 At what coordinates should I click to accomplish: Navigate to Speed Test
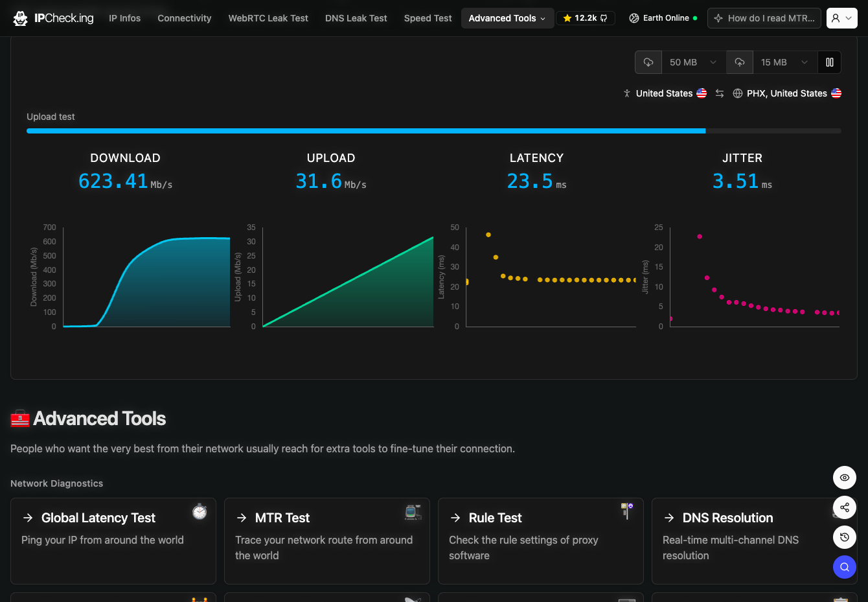click(428, 18)
